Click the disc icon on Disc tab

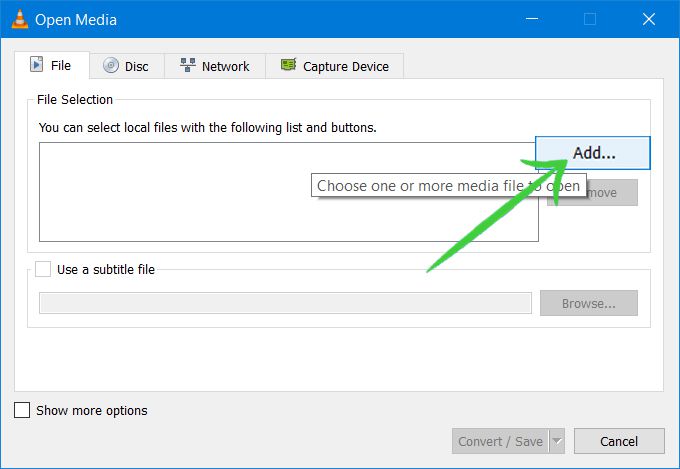tap(110, 66)
